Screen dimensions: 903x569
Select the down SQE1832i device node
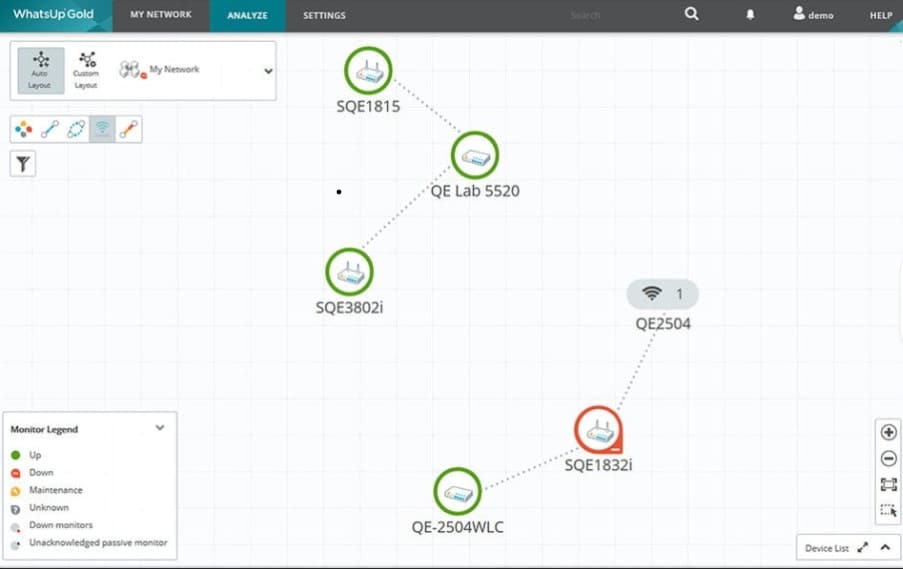(598, 430)
